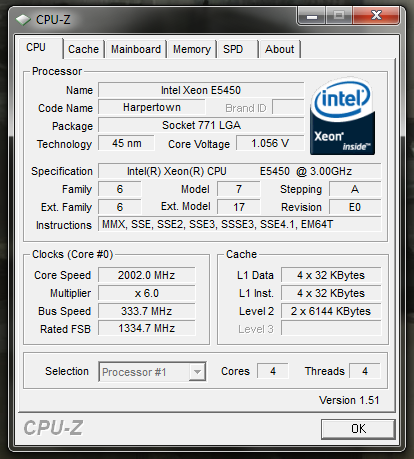Image resolution: width=414 pixels, height=459 pixels.
Task: Click the Rated FSB value 1334.7 MHz
Action: (147, 328)
